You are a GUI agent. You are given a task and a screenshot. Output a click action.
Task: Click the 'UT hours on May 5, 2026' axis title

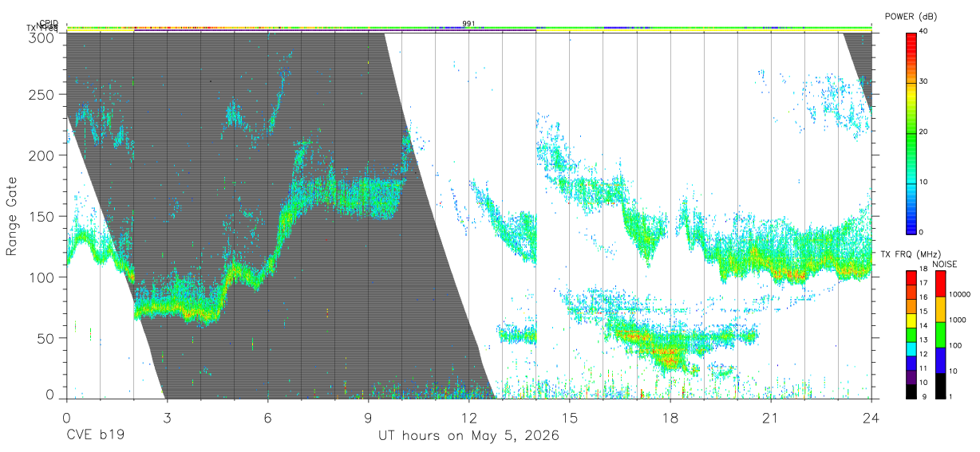coord(468,436)
